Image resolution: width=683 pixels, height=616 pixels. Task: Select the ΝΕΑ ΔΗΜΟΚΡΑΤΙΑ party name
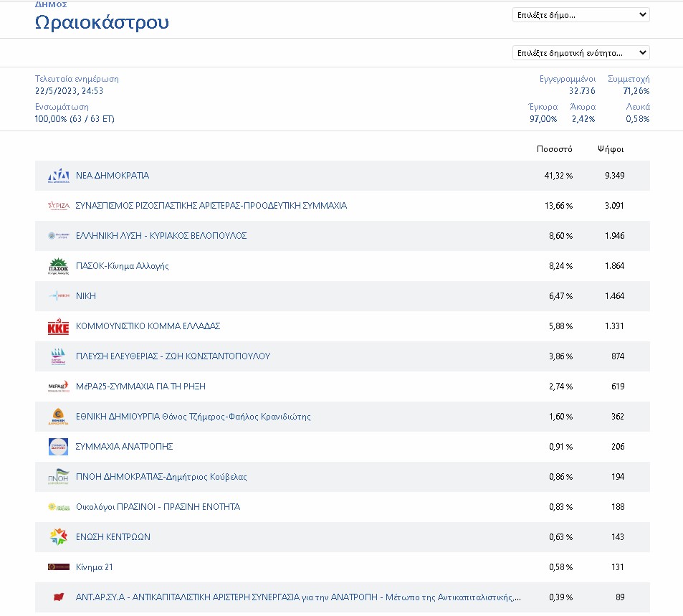coord(113,176)
